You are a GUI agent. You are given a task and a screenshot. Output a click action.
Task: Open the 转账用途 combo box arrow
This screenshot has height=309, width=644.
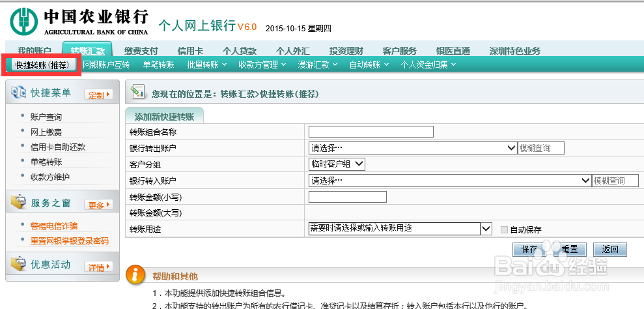pyautogui.click(x=486, y=228)
